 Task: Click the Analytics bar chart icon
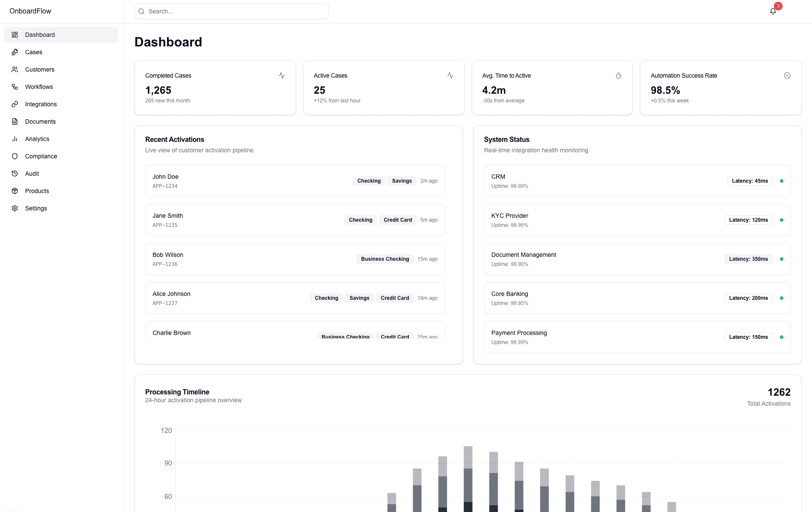click(x=15, y=139)
